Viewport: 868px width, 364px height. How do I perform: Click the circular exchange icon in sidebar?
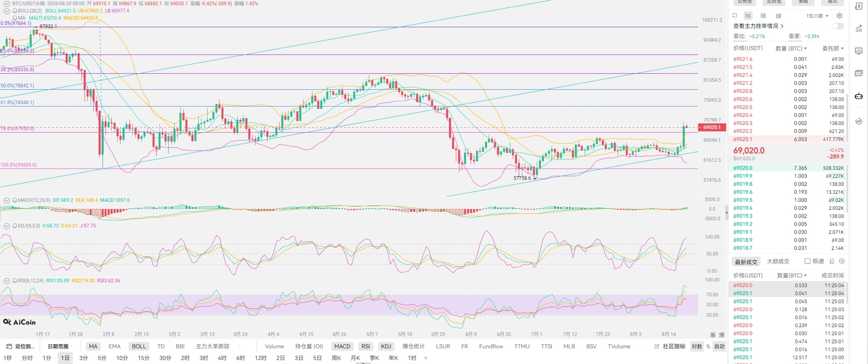point(859,121)
